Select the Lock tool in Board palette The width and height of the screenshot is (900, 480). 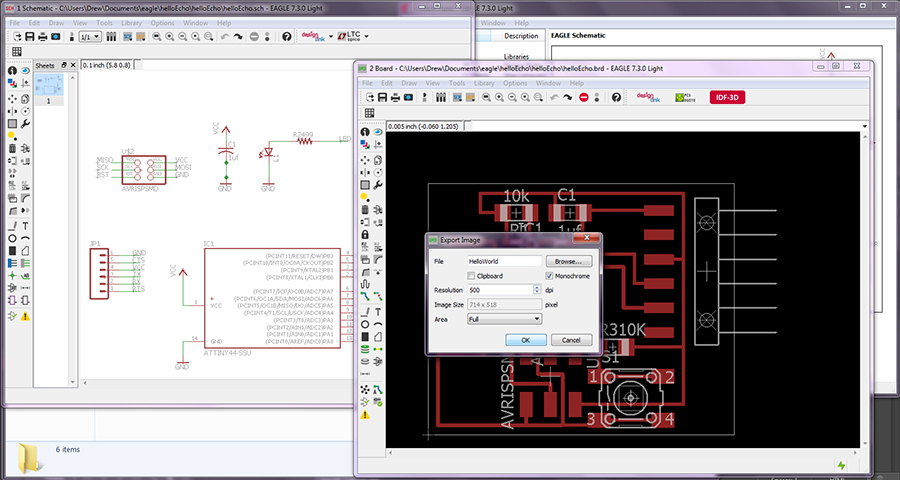(x=365, y=235)
